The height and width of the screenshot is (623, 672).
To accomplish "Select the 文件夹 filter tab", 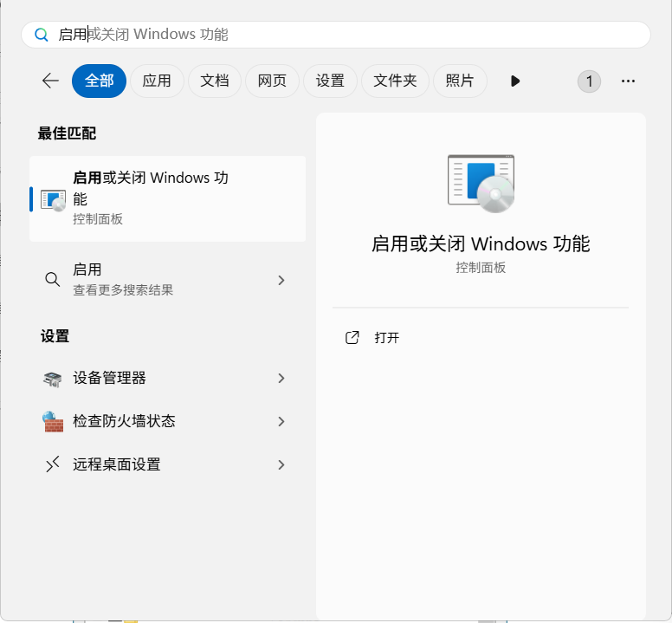I will point(395,81).
